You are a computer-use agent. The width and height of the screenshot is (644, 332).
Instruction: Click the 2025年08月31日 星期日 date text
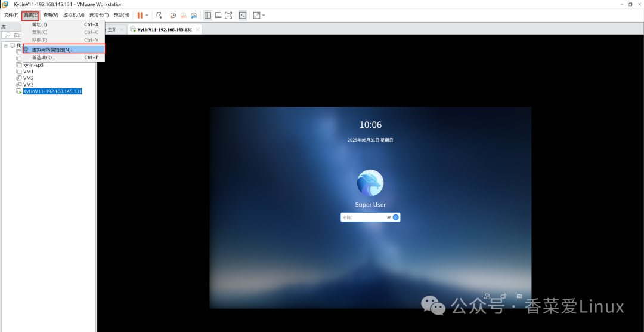coord(370,140)
